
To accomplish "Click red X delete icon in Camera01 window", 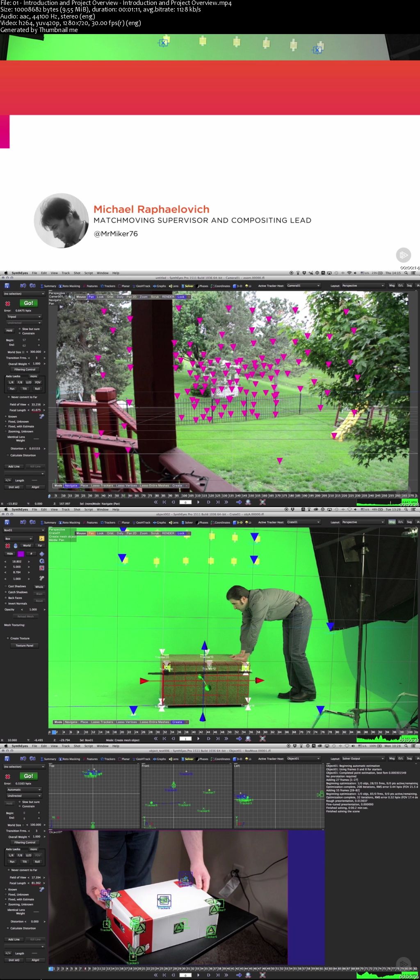I will [x=7, y=303].
